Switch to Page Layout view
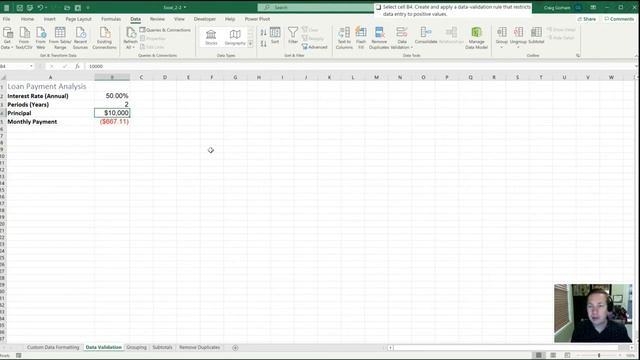640x360 pixels. (x=553, y=356)
